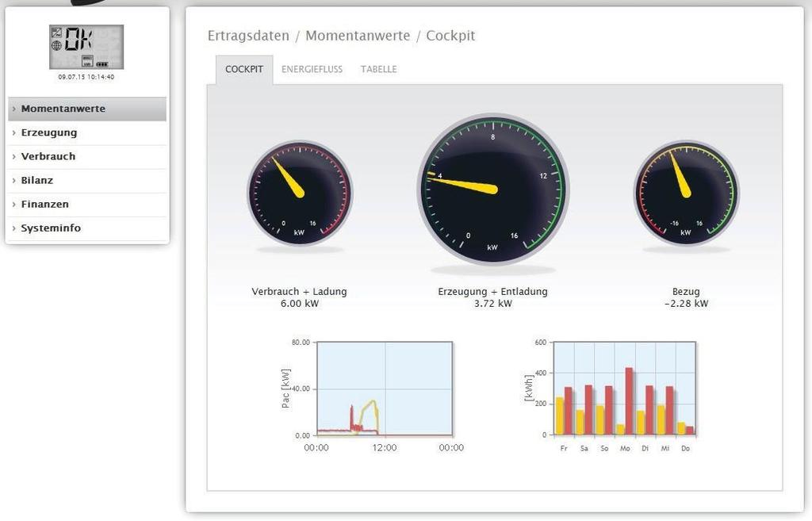Click the 3.72 kW generation value
812x521 pixels.
click(x=492, y=304)
